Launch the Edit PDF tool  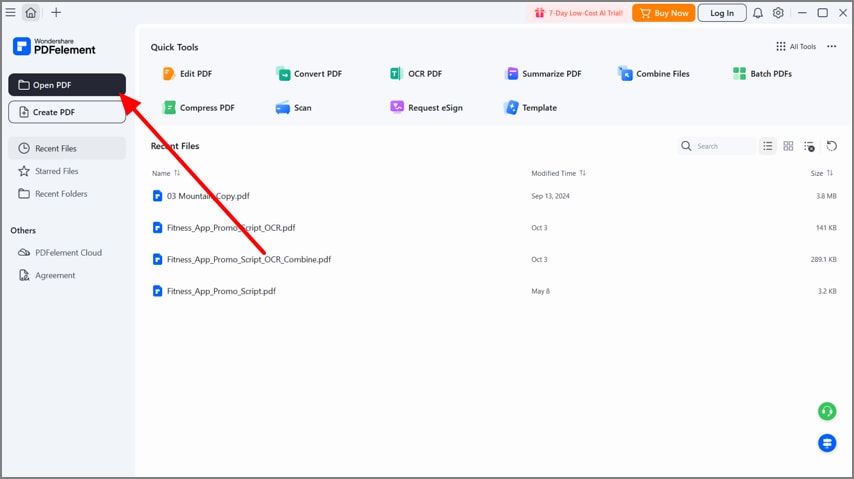pyautogui.click(x=187, y=74)
